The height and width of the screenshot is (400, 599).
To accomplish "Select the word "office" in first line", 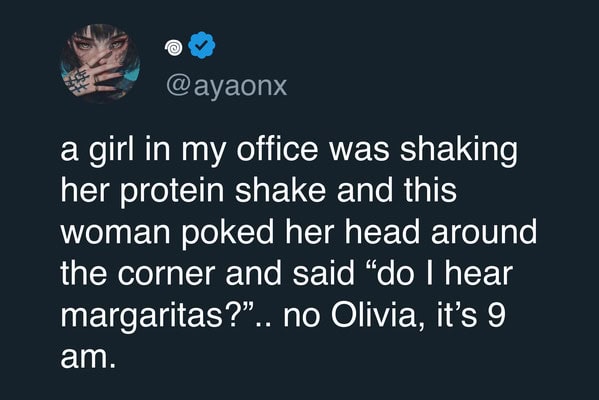I will pos(277,149).
